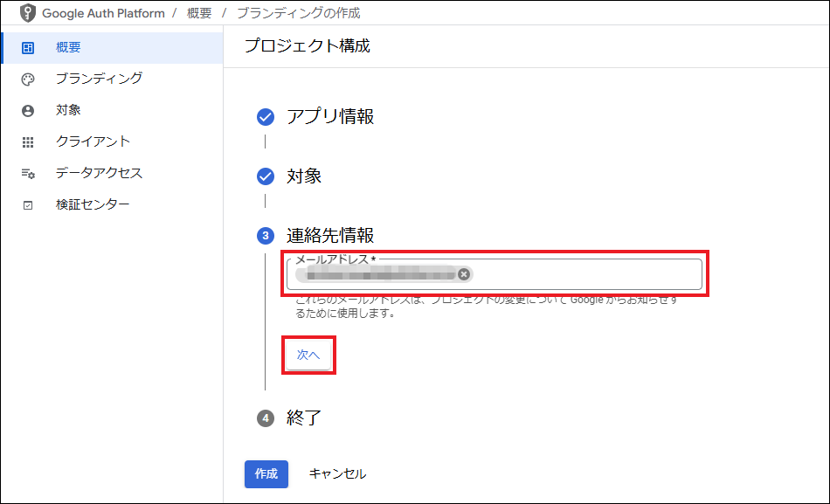This screenshot has height=504, width=830.
Task: Click the ブランディング palette icon
Action: (28, 79)
